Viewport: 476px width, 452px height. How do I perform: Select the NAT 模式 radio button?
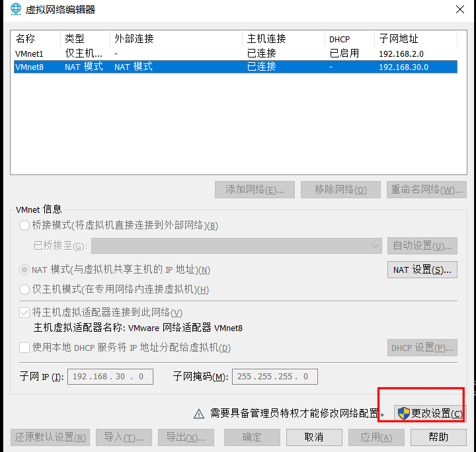pyautogui.click(x=24, y=270)
